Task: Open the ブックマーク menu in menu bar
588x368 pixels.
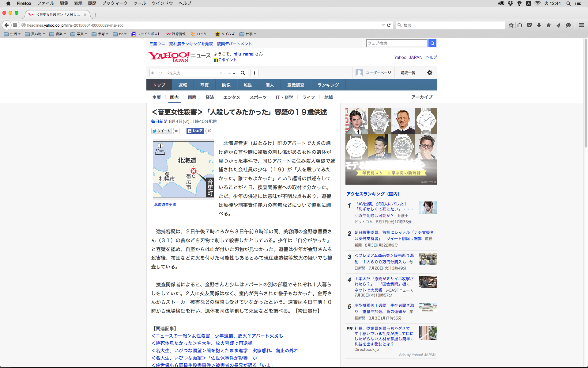Action: [x=115, y=3]
